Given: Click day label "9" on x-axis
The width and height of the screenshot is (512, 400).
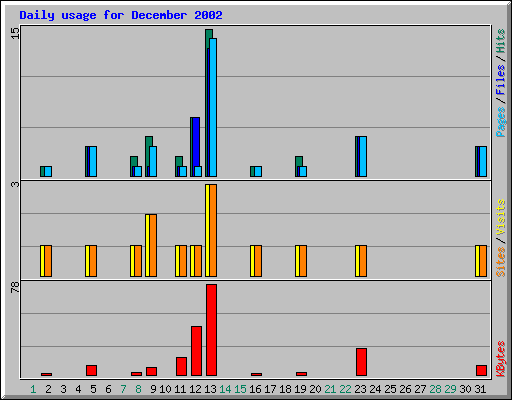Looking at the screenshot, I should coord(153,389).
